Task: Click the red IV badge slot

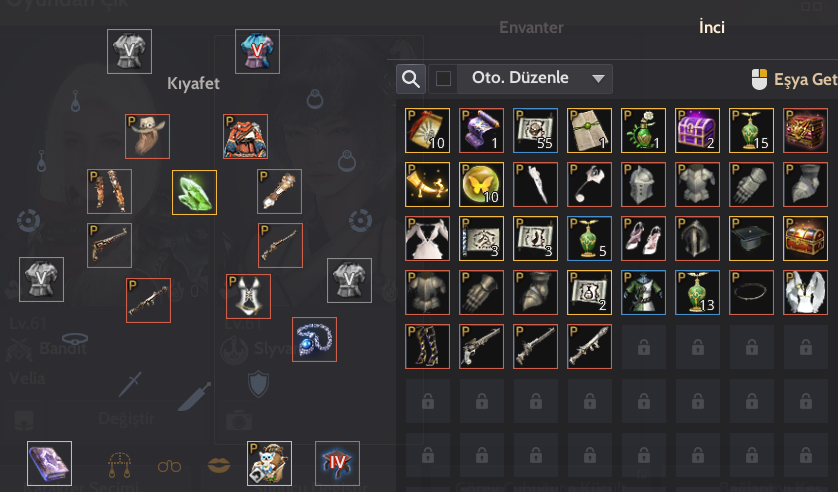Action: (337, 463)
